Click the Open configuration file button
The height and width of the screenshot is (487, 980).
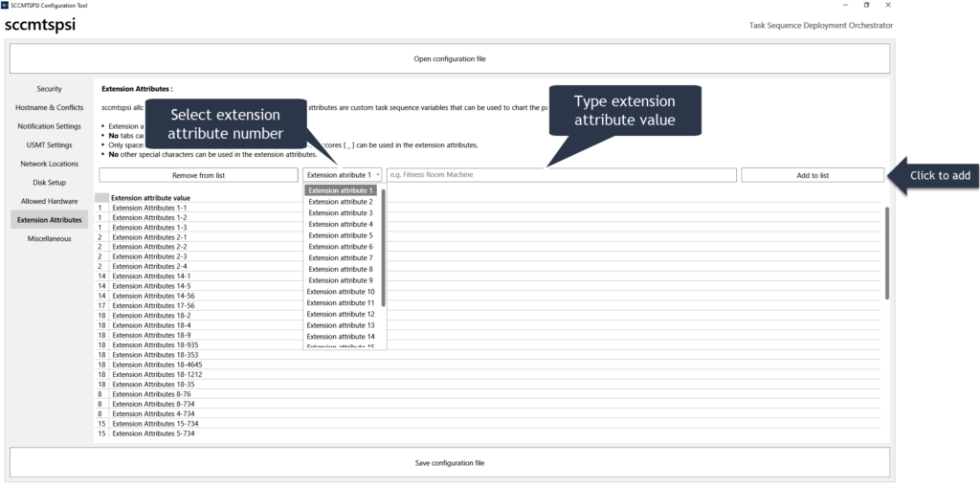pyautogui.click(x=449, y=58)
